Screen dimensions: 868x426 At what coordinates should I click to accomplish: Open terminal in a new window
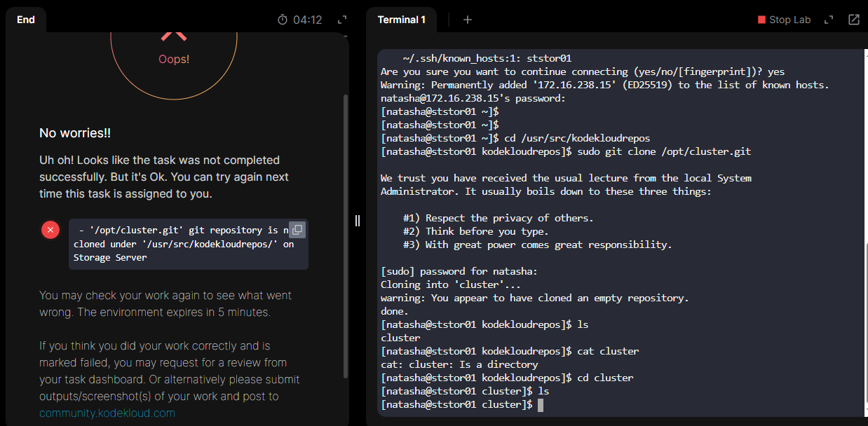click(854, 20)
